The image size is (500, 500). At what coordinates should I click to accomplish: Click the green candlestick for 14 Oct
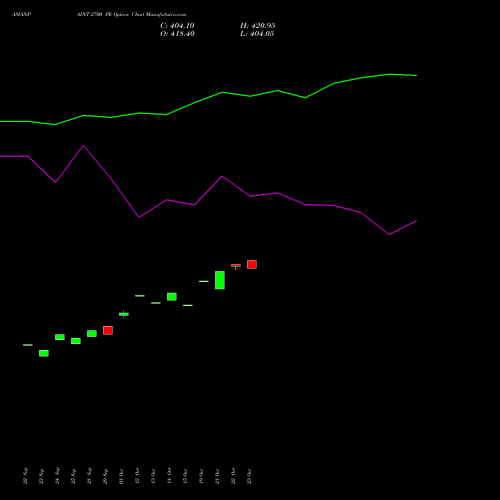pos(172,297)
